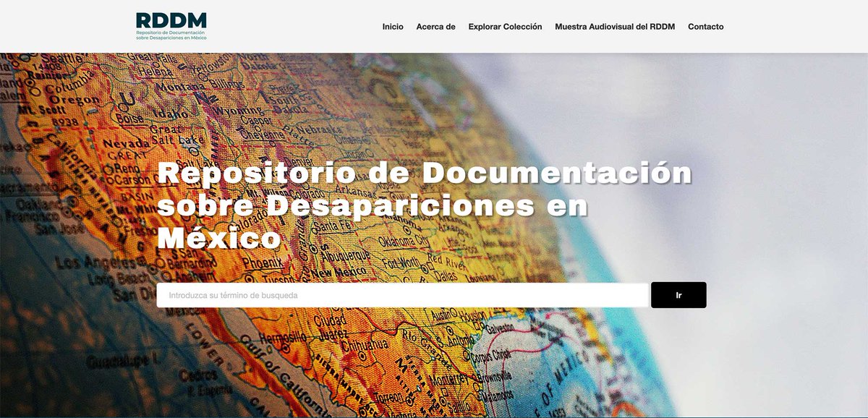Open Explorar Colección in the navigation
This screenshot has width=868, height=418.
(505, 27)
